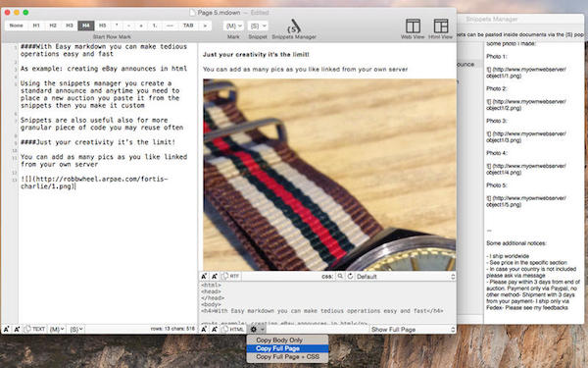Click the image link line in markdown editor

94,183
